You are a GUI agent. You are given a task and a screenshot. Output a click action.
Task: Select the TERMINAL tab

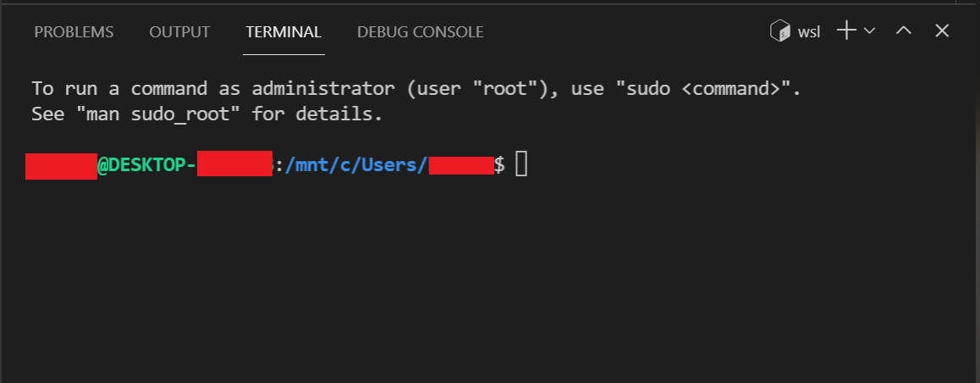pos(284,32)
